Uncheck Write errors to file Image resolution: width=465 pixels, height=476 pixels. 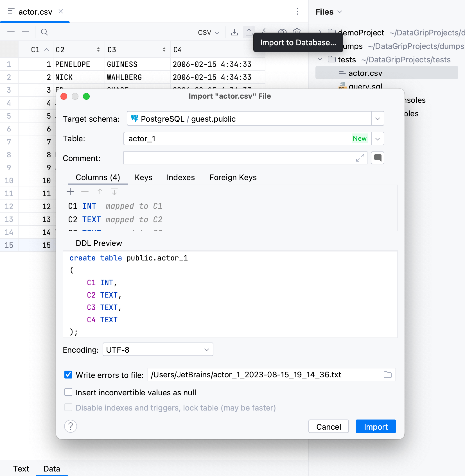[68, 375]
